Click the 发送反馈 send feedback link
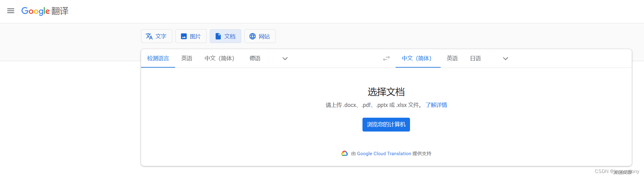This screenshot has width=644, height=177. 623,172
